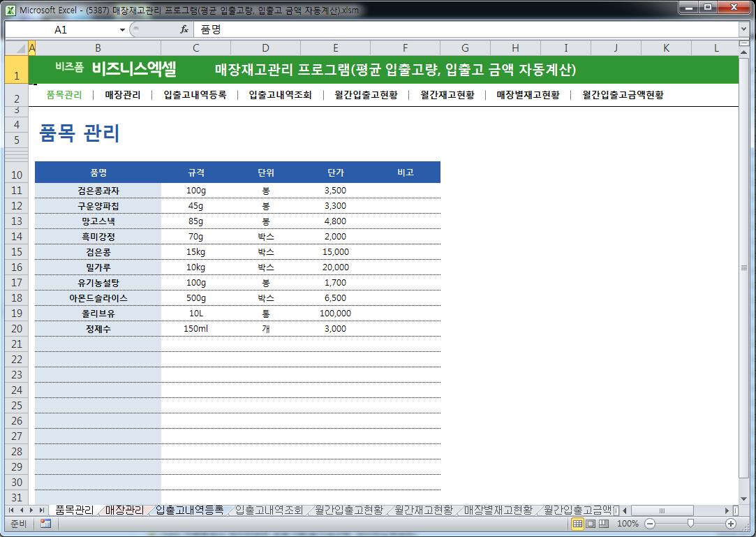Select the 150ml spec cell
756x537 pixels.
click(195, 329)
